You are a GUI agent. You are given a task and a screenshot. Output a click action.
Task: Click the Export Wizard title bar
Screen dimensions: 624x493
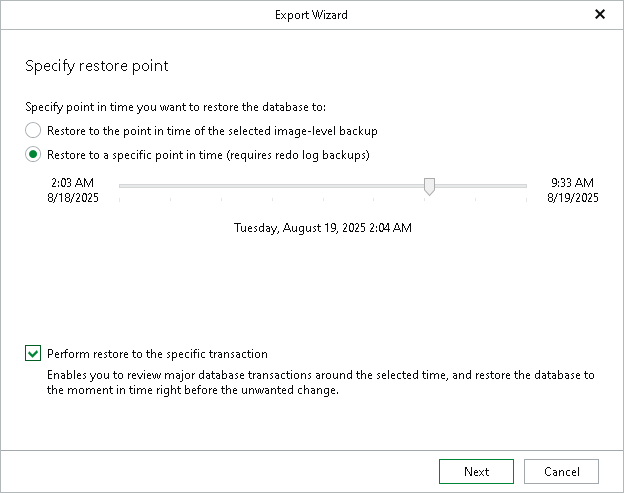point(311,15)
